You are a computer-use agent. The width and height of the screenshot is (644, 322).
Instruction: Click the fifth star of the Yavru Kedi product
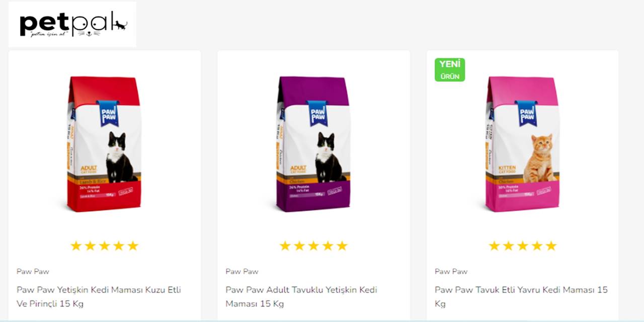[551, 246]
